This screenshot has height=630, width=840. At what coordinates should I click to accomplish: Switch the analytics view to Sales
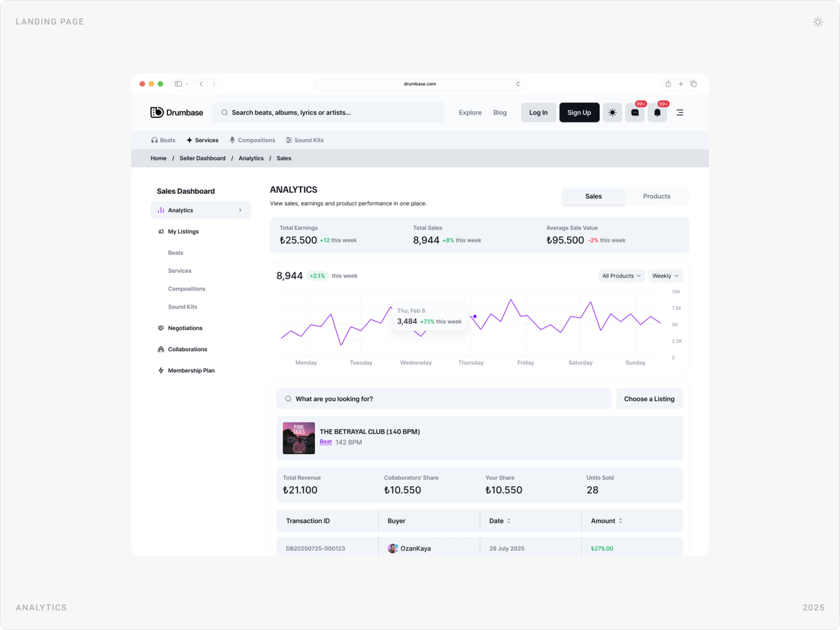[x=593, y=196]
